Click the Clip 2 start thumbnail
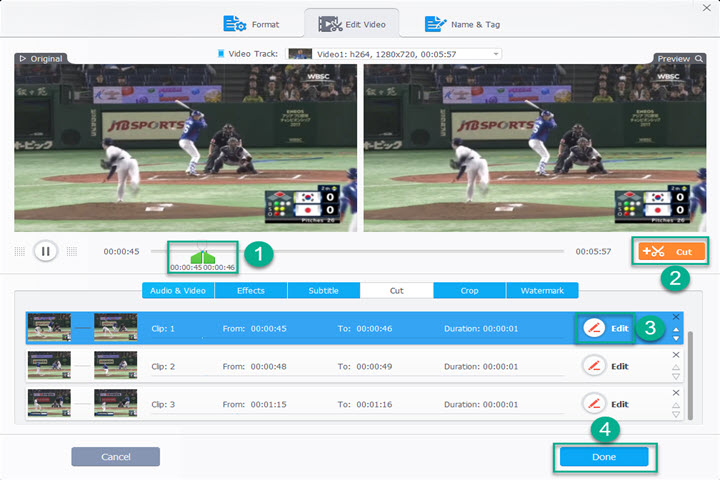The image size is (720, 480). 49,365
